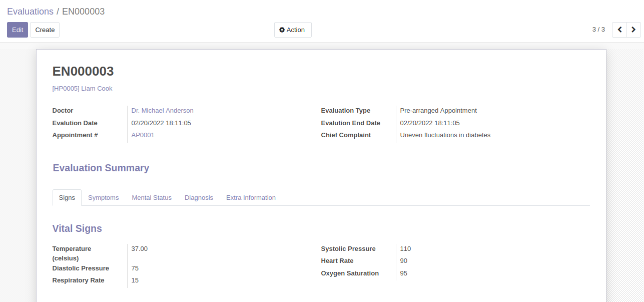Screen dimensions: 644x302
Task: Open the Extra Information tab
Action: [x=251, y=198]
